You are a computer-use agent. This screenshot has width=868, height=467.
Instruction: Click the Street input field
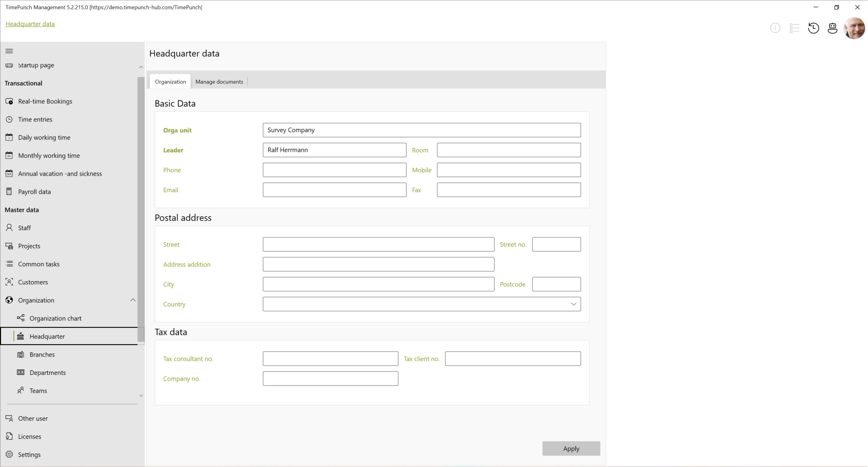point(379,245)
